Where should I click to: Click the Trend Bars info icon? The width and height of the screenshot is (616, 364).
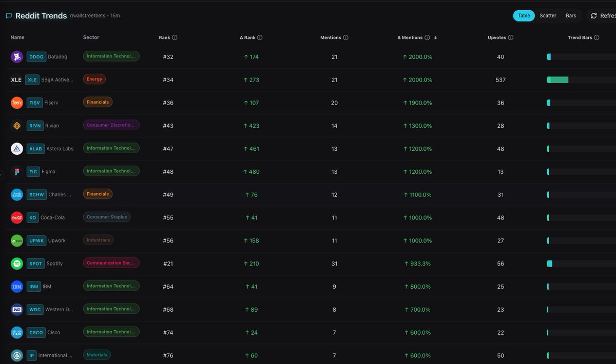point(598,37)
